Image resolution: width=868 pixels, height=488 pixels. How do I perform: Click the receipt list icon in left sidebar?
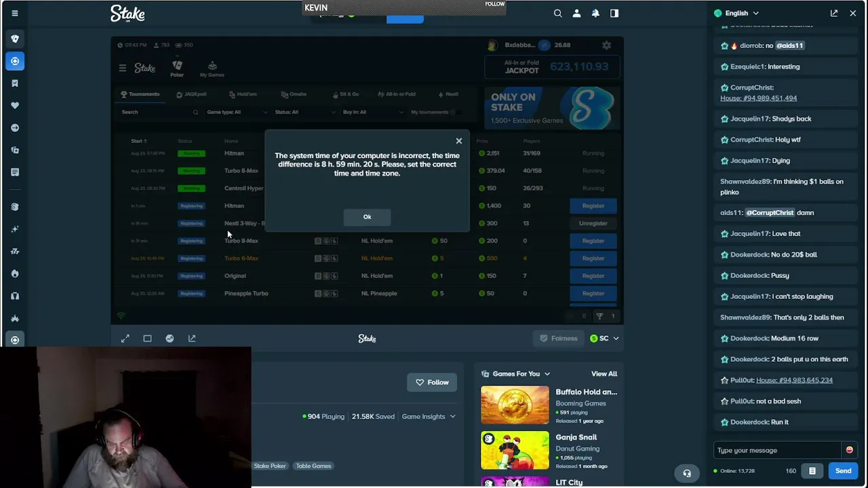tap(15, 172)
